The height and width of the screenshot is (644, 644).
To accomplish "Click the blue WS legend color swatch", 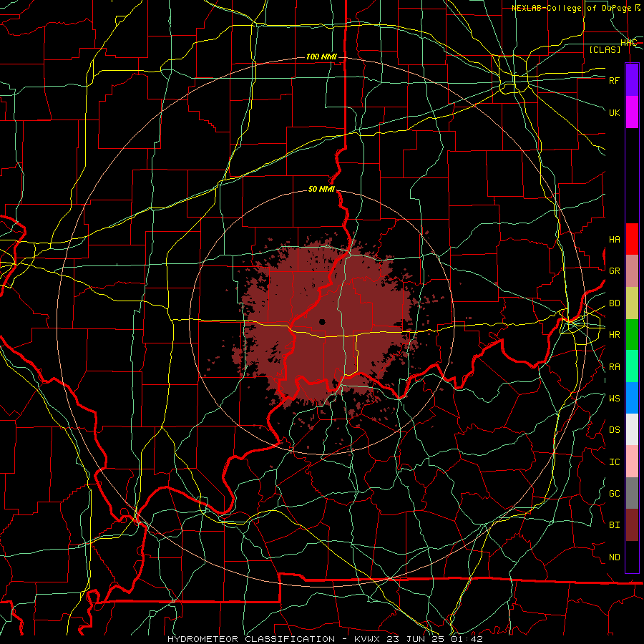I will 632,398.
